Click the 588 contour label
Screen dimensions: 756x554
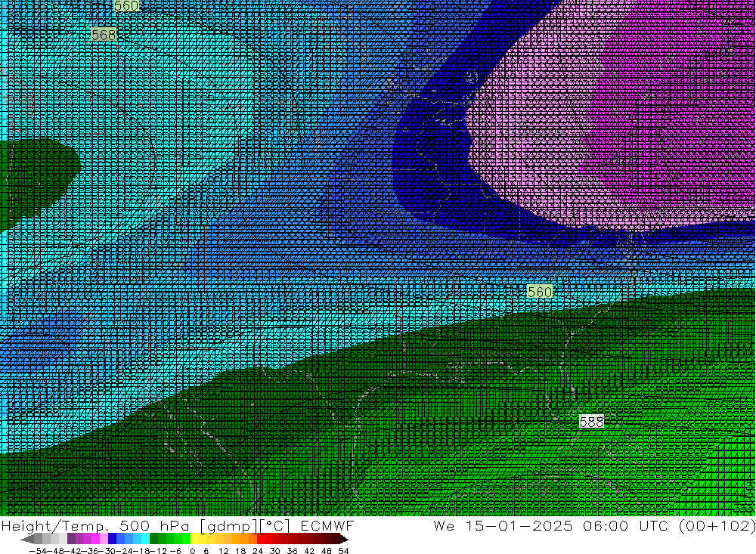pyautogui.click(x=591, y=422)
